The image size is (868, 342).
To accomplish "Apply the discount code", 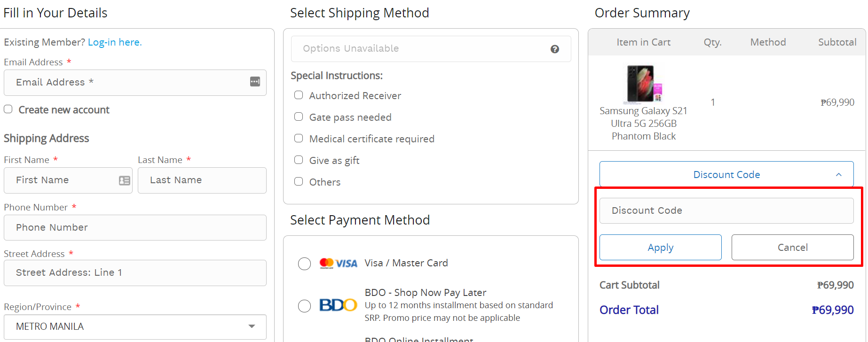I will [x=661, y=248].
